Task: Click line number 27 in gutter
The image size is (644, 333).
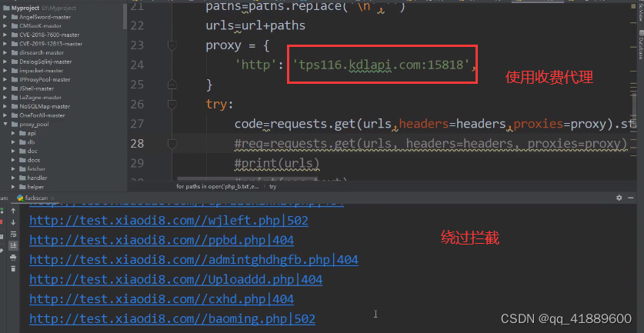Action: (137, 124)
